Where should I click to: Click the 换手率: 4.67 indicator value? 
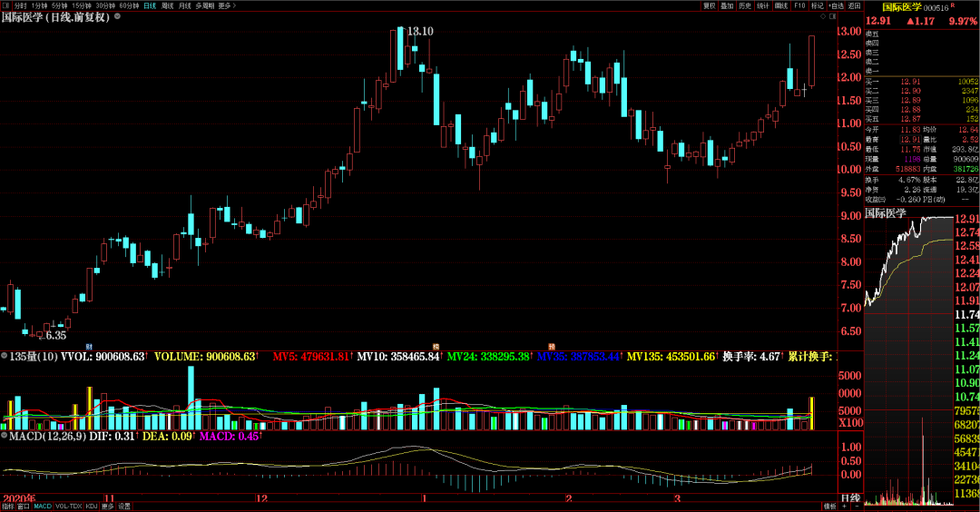(752, 357)
